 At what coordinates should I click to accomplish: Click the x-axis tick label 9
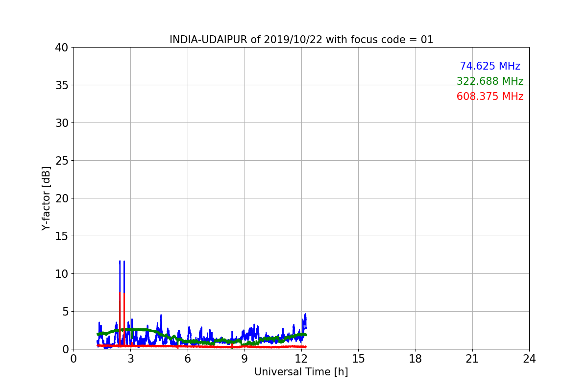pos(245,359)
